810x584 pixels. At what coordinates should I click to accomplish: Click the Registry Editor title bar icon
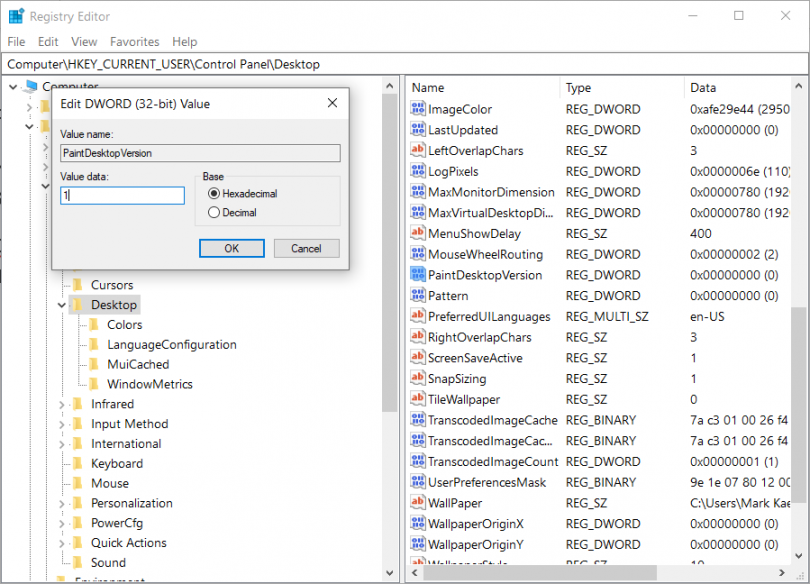tap(15, 15)
